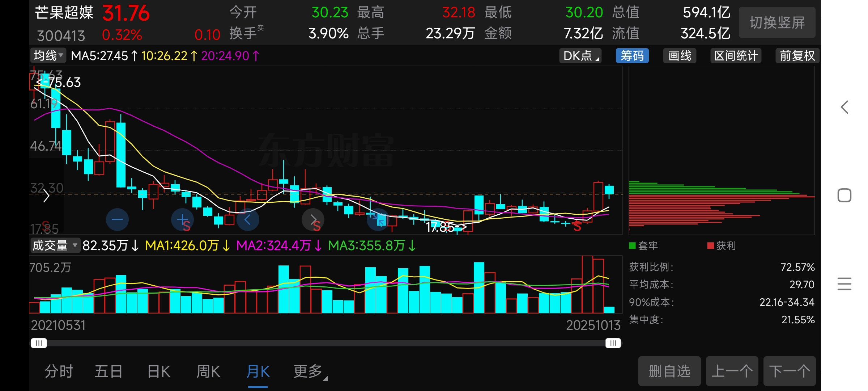Image resolution: width=868 pixels, height=391 pixels.
Task: Toggle 区间统计 interval statistics mode
Action: coord(736,56)
